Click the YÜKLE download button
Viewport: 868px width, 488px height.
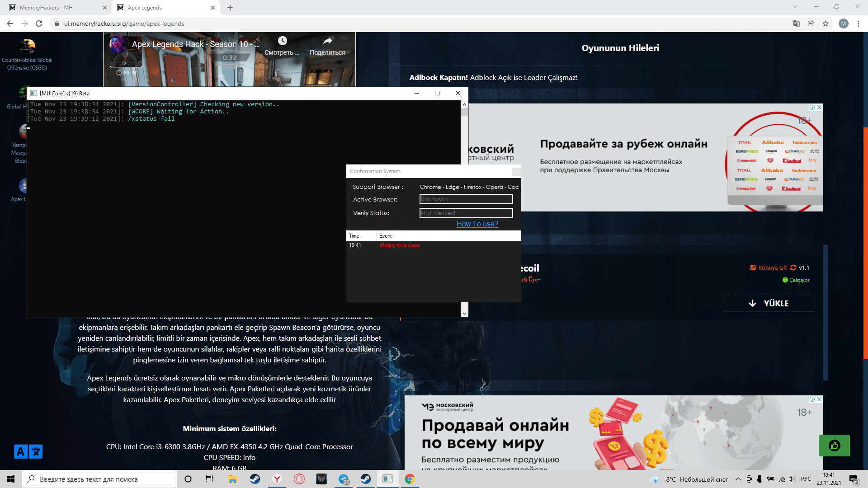[x=769, y=303]
